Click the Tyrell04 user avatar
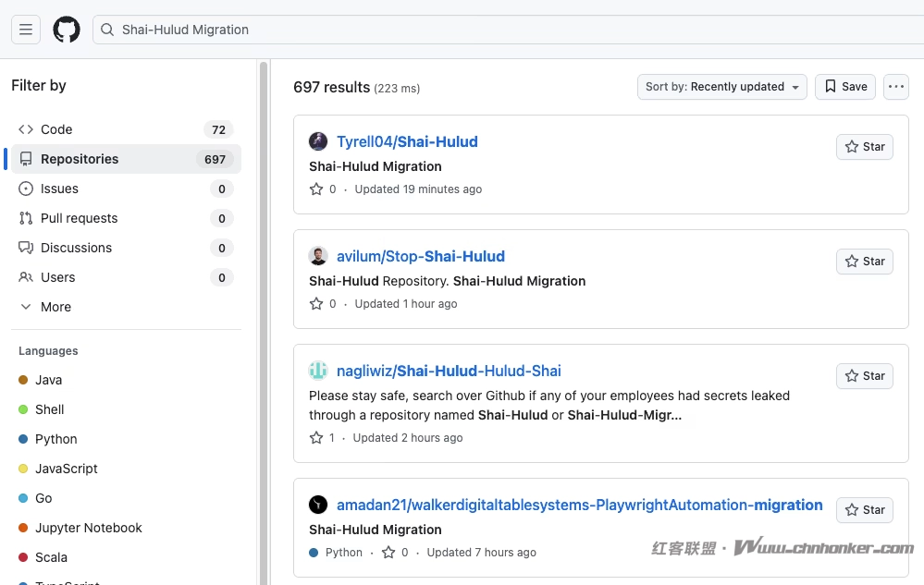The width and height of the screenshot is (924, 585). coord(318,141)
